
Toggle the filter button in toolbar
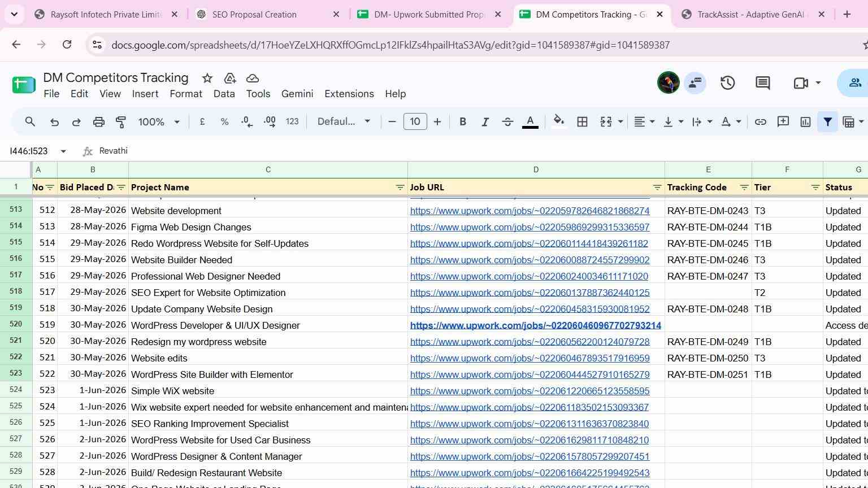click(827, 121)
